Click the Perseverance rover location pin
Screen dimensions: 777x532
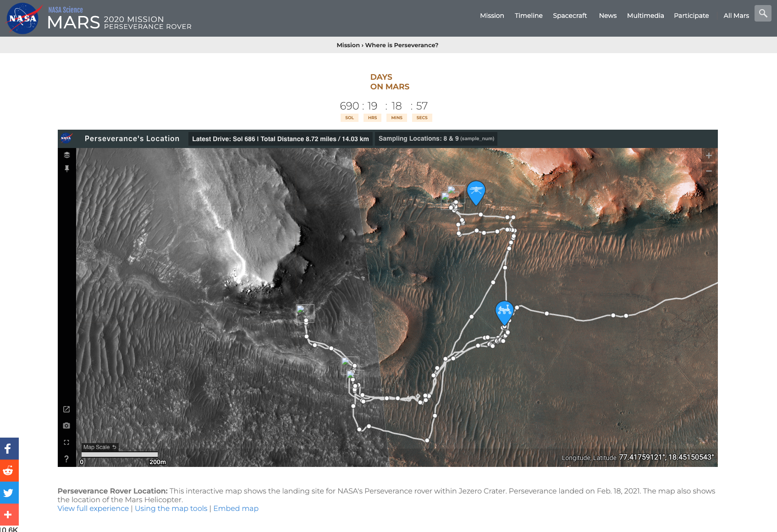tap(505, 313)
